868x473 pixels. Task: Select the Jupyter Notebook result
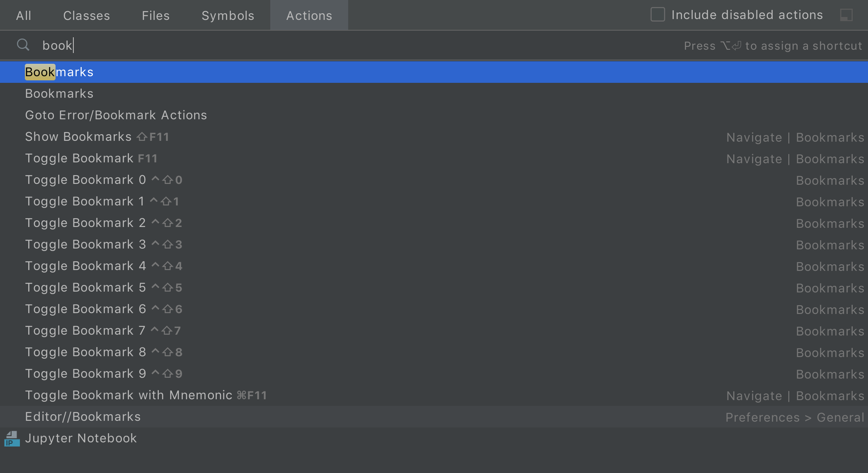pos(81,438)
